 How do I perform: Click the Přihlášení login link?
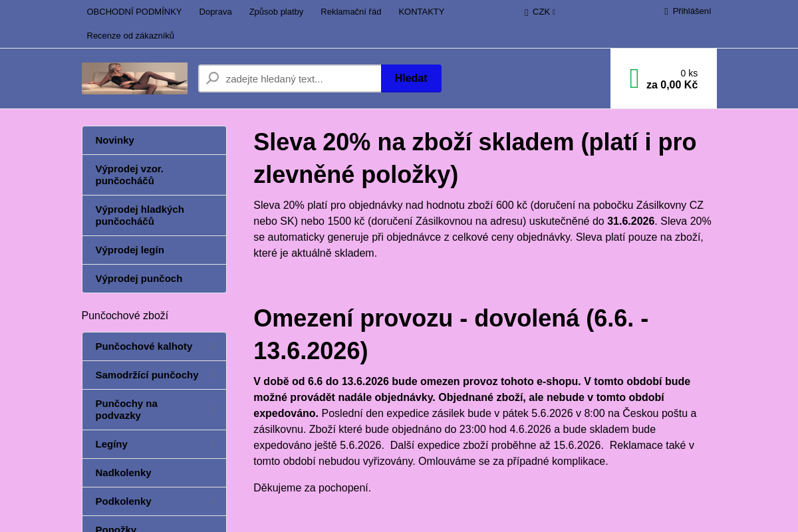point(692,11)
